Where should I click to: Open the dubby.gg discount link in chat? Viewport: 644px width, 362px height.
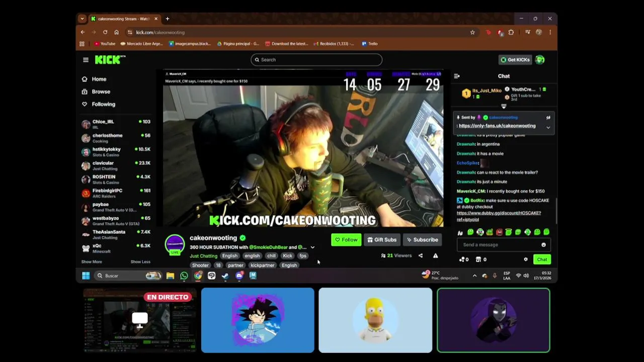(x=499, y=216)
